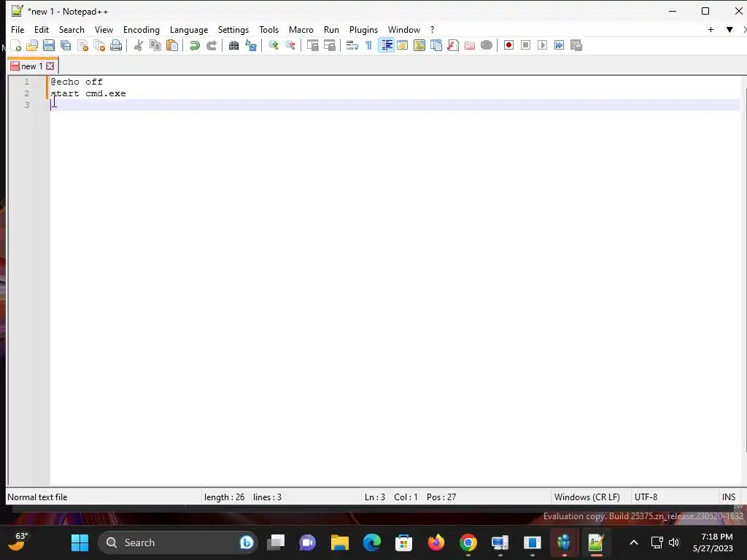Viewport: 747px width, 560px height.
Task: Click the Close document toolbar icon
Action: pyautogui.click(x=82, y=46)
